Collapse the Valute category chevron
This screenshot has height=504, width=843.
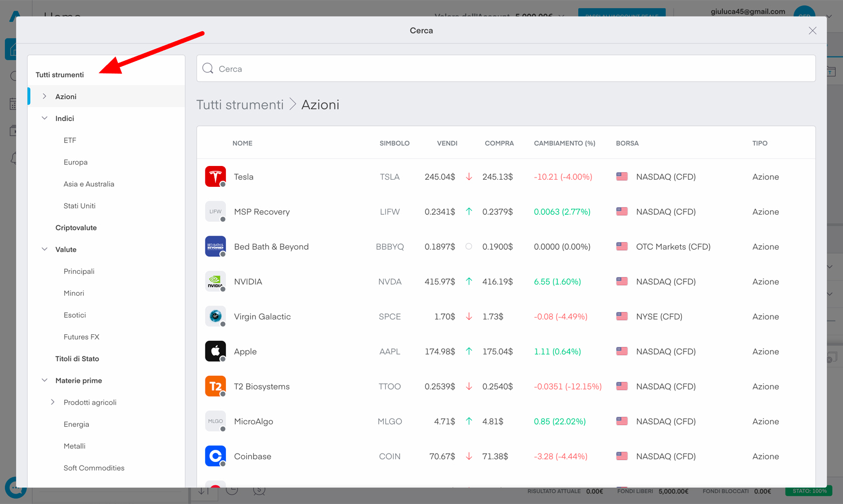pos(44,249)
